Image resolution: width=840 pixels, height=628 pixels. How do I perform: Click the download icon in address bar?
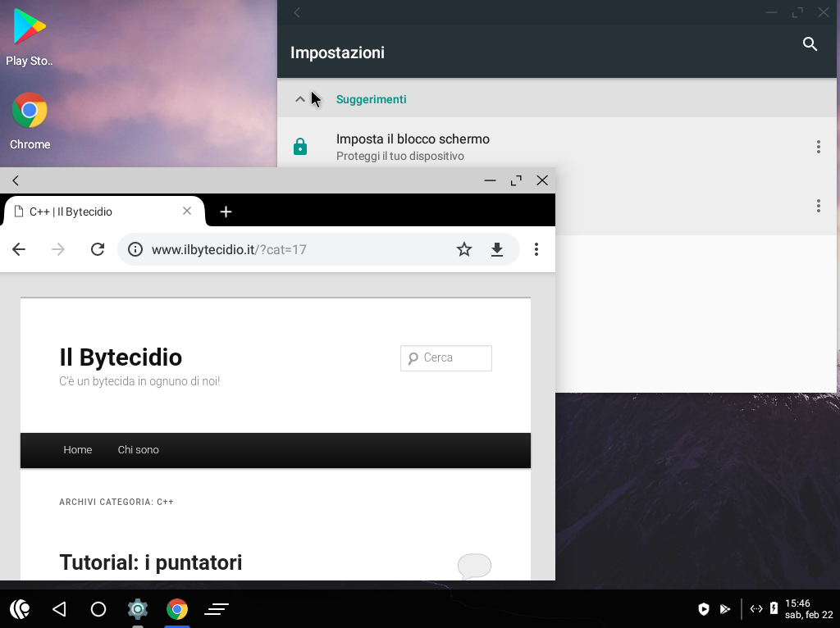point(496,249)
